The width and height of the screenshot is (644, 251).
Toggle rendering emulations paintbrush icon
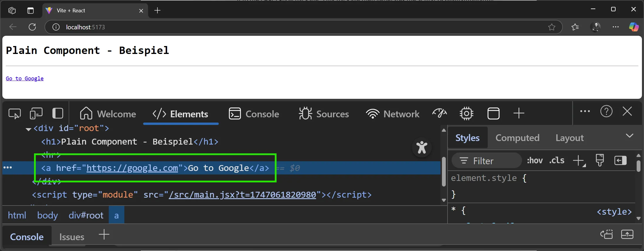pyautogui.click(x=600, y=160)
